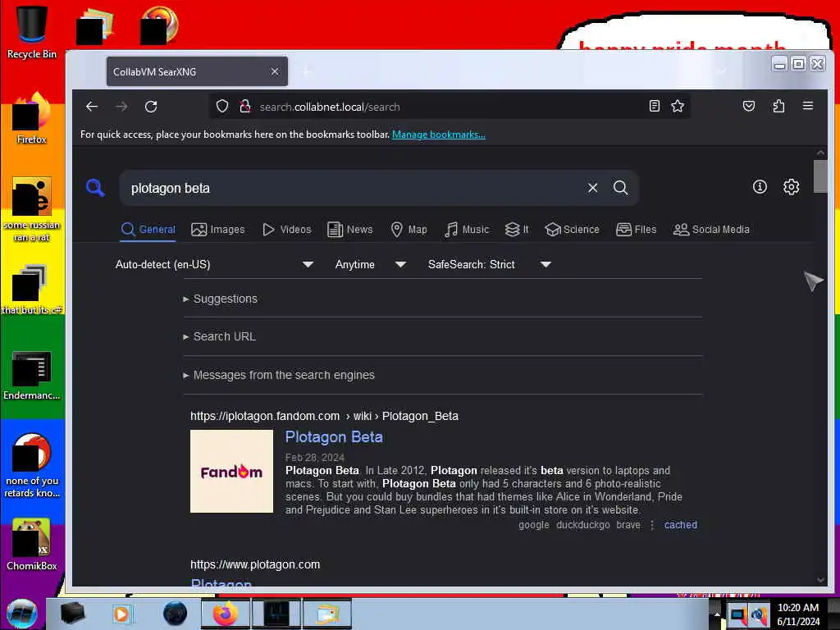Submit search with the magnifier button
Viewport: 840px width, 630px height.
[620, 188]
